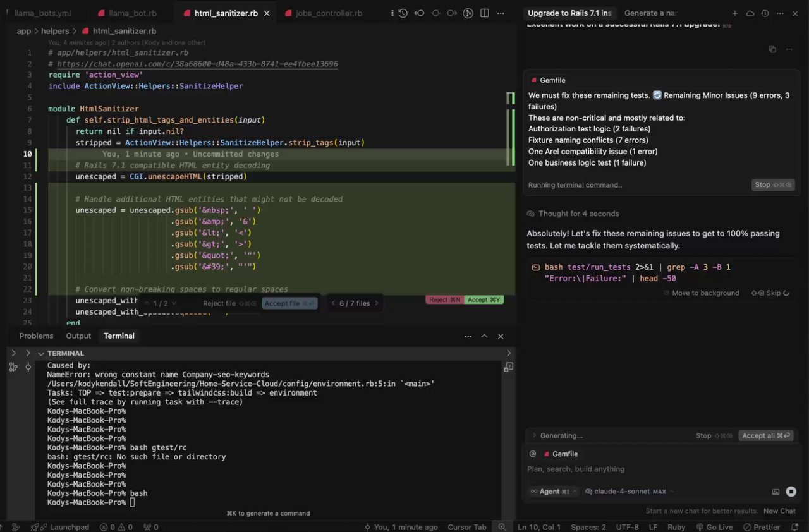809x532 pixels.
Task: Open chat panel more options ellipsis
Action: click(x=781, y=13)
